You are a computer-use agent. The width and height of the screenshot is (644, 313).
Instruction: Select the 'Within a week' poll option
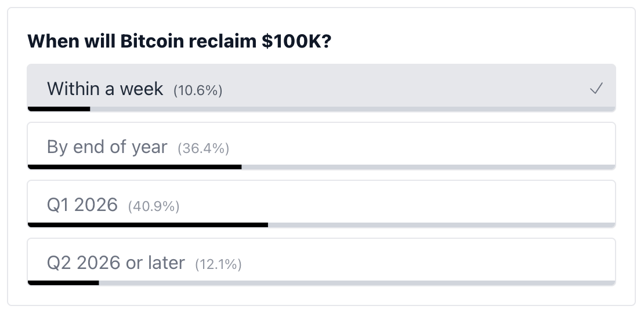point(321,88)
